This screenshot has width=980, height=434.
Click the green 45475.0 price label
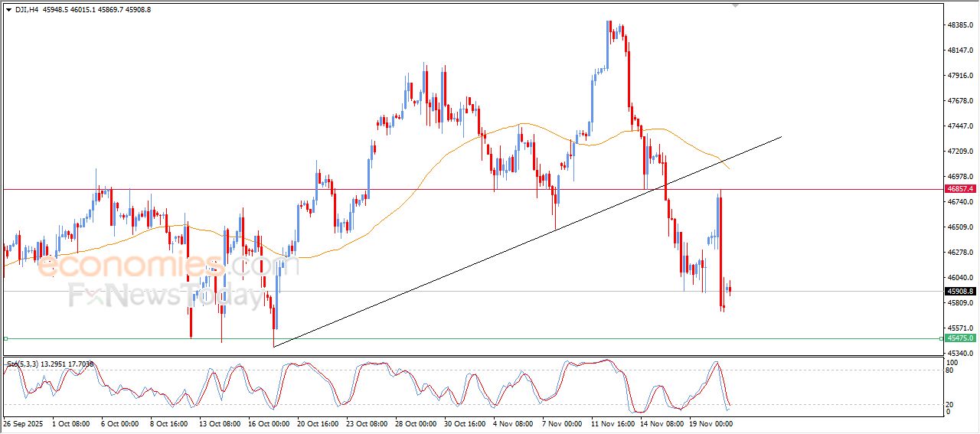(959, 338)
